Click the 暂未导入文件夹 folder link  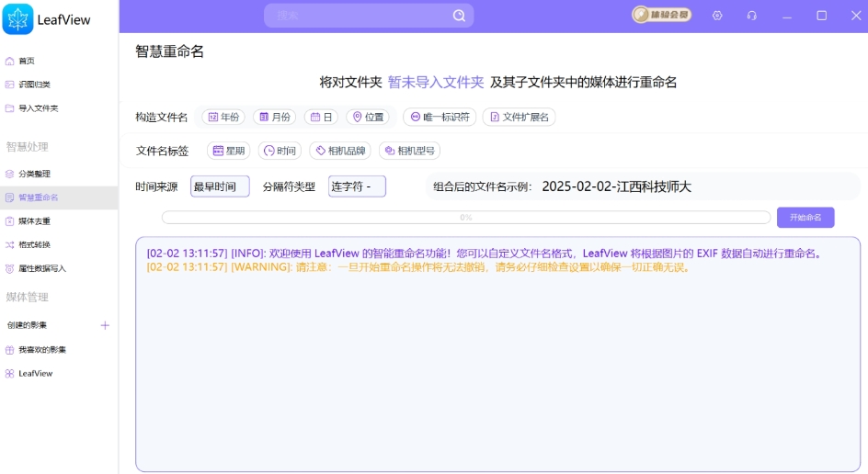(436, 83)
